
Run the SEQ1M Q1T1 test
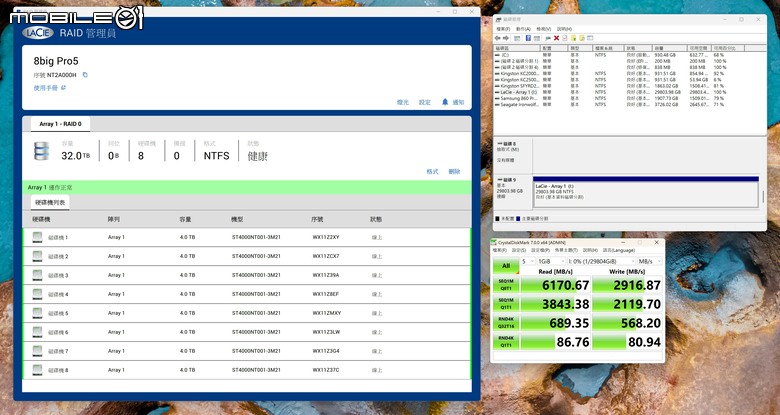point(505,304)
